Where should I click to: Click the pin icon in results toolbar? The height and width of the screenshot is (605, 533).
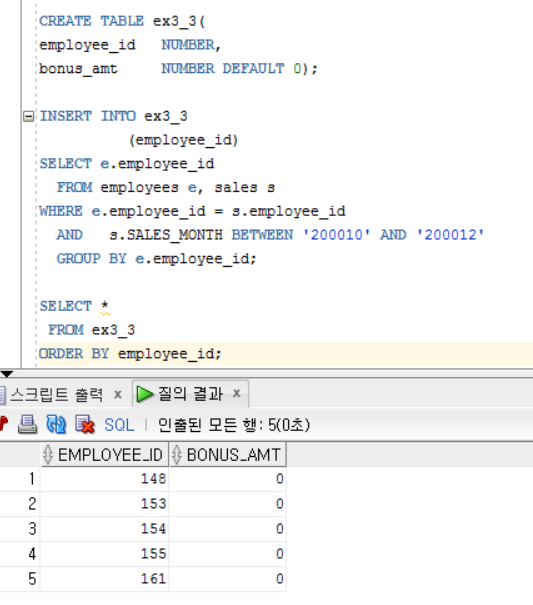pyautogui.click(x=4, y=424)
